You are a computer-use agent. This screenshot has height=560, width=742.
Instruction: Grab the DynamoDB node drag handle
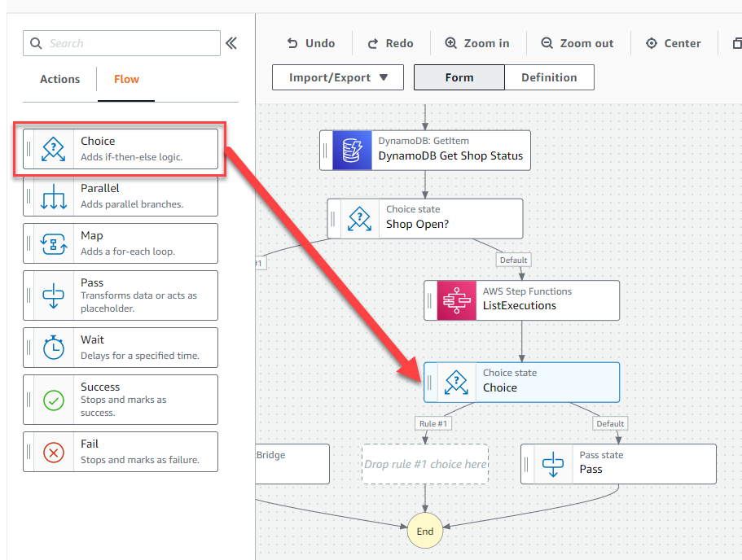(x=325, y=151)
